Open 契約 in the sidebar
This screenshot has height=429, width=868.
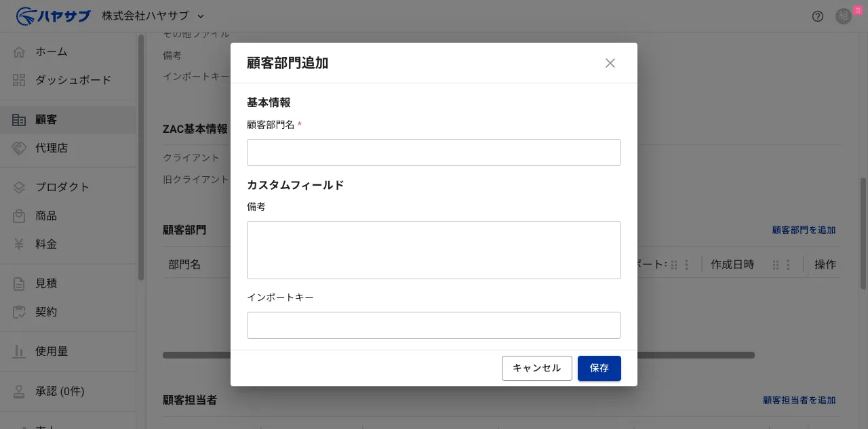coord(68,312)
